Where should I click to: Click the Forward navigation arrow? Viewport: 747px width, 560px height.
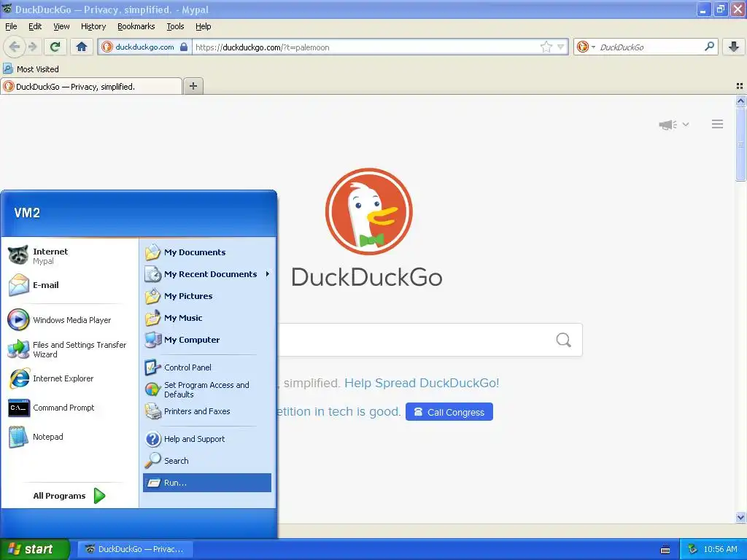coord(32,47)
